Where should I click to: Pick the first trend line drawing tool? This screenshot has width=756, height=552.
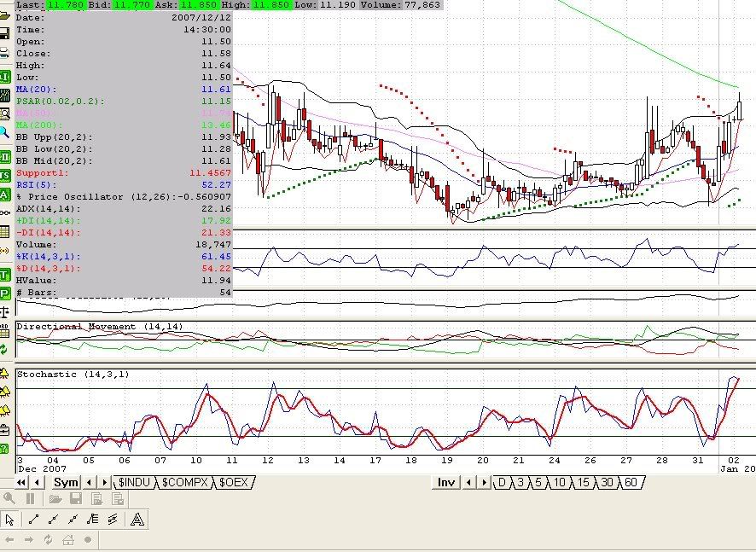tap(33, 519)
